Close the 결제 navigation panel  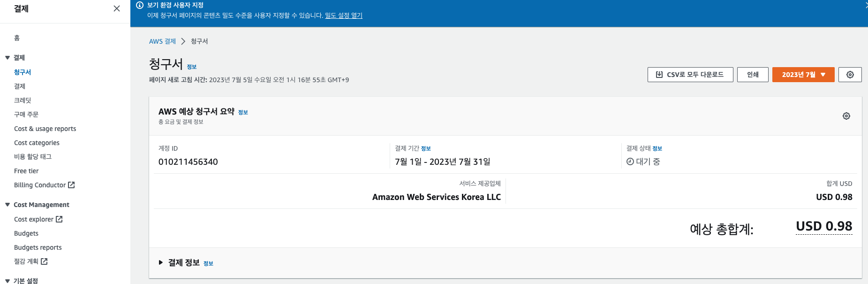click(x=117, y=8)
